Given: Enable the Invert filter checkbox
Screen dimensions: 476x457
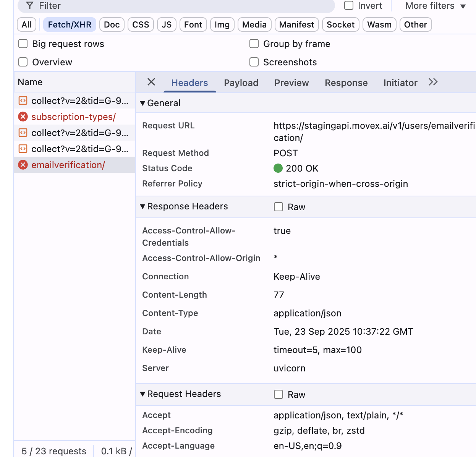Looking at the screenshot, I should pos(349,6).
